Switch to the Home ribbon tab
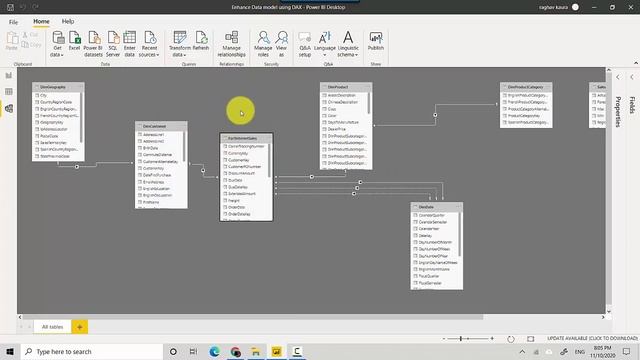Viewport: 640px width, 360px height. [41, 22]
